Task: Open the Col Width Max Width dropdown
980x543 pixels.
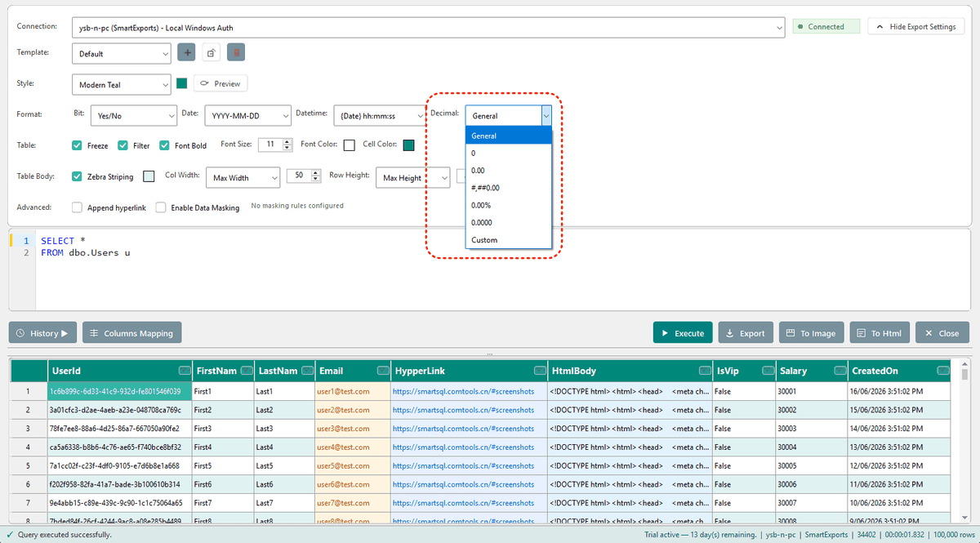Action: 243,177
